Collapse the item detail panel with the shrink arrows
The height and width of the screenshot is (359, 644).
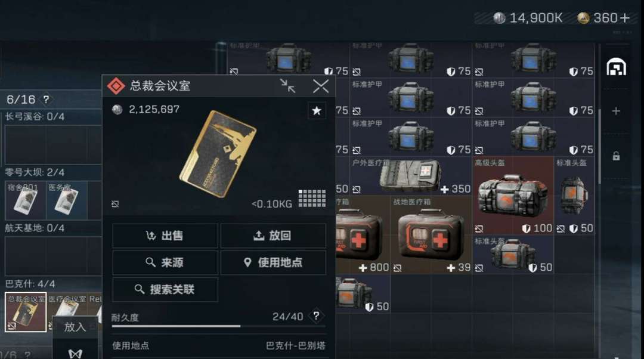coord(287,86)
